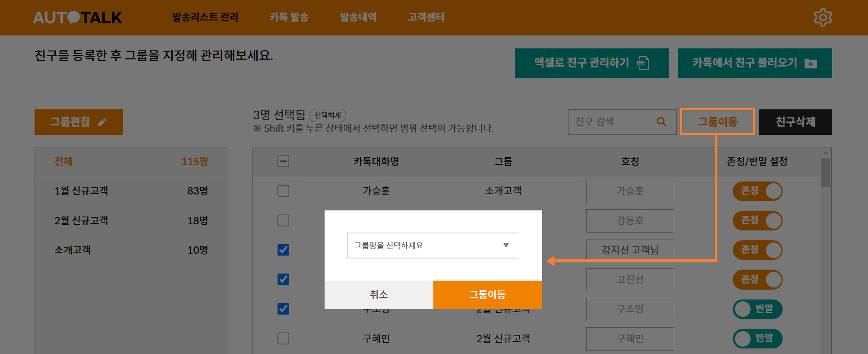Click the 친구삭제 button
The height and width of the screenshot is (354, 868).
(x=795, y=122)
